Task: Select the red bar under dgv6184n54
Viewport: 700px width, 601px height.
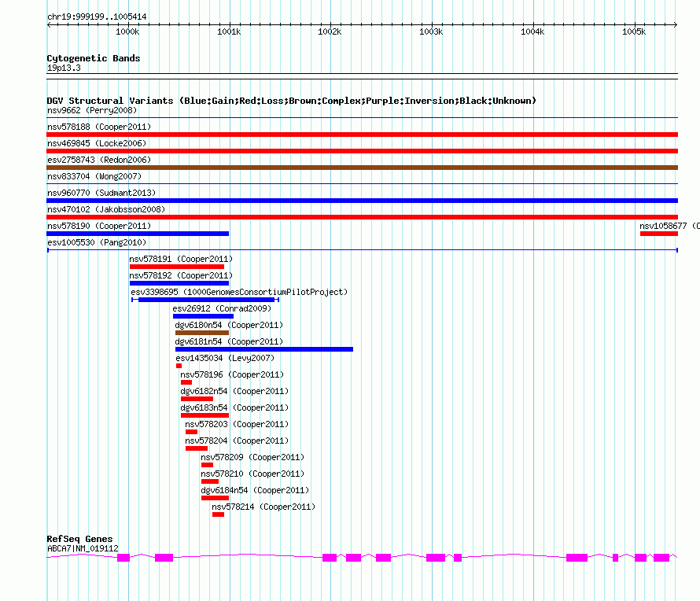Action: [216, 498]
